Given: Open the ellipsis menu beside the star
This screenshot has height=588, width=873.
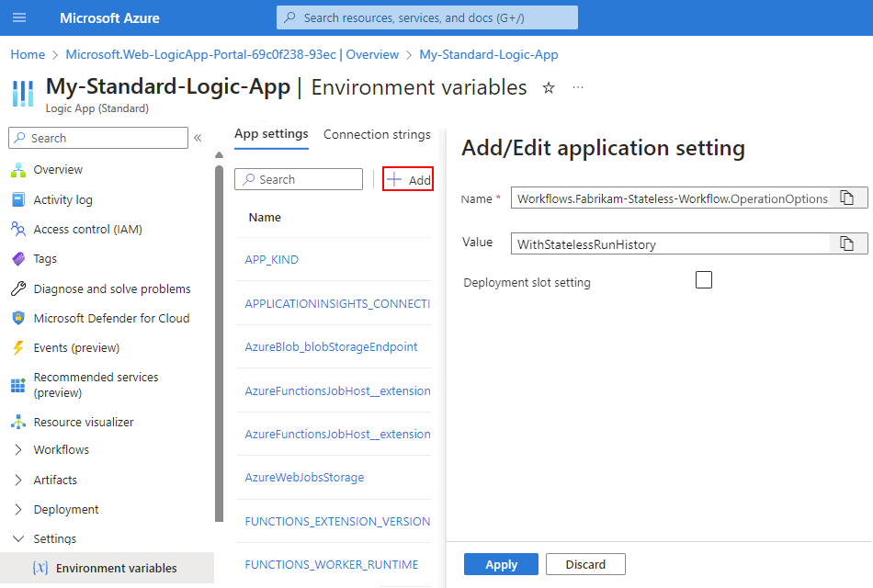Looking at the screenshot, I should click(x=577, y=86).
